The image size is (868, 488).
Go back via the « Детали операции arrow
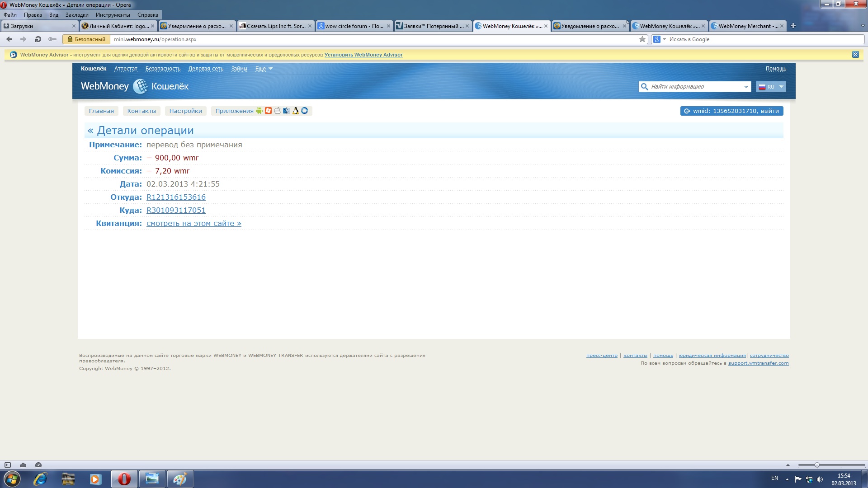(90, 131)
